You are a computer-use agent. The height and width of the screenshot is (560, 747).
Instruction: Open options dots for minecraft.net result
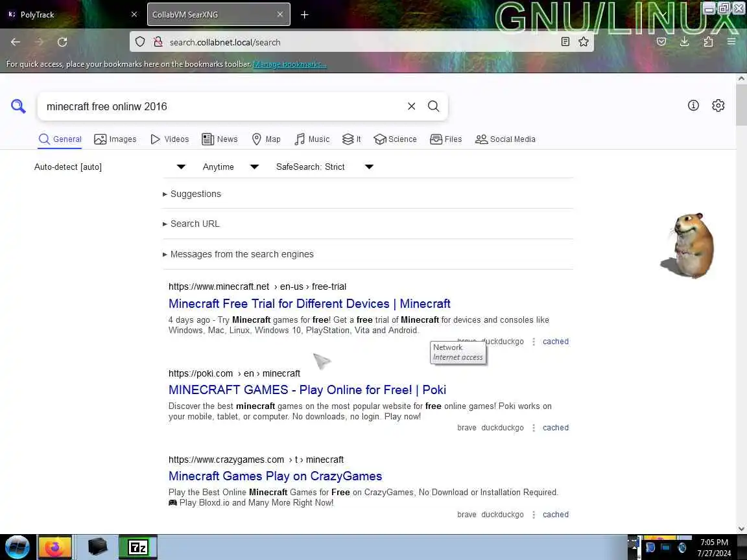pos(534,342)
